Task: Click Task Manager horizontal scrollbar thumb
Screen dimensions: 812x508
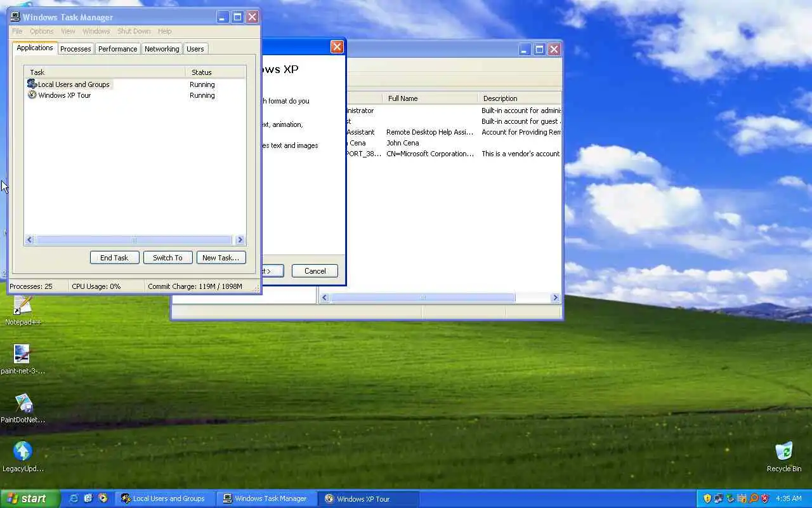Action: pyautogui.click(x=134, y=240)
